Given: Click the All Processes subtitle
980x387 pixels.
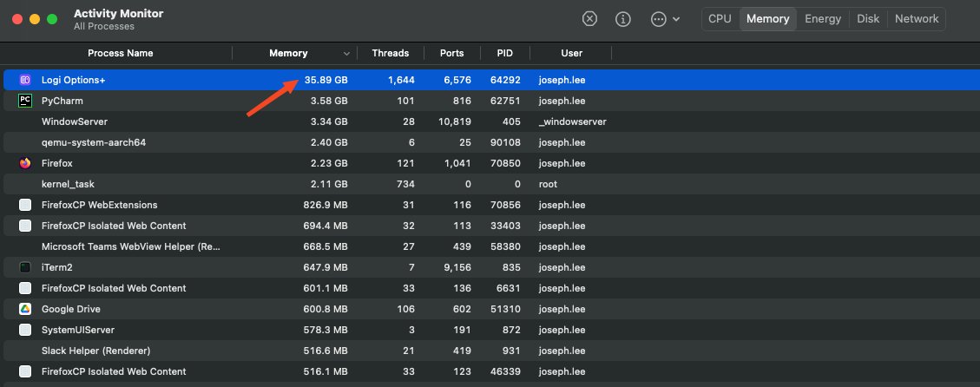Looking at the screenshot, I should point(104,26).
